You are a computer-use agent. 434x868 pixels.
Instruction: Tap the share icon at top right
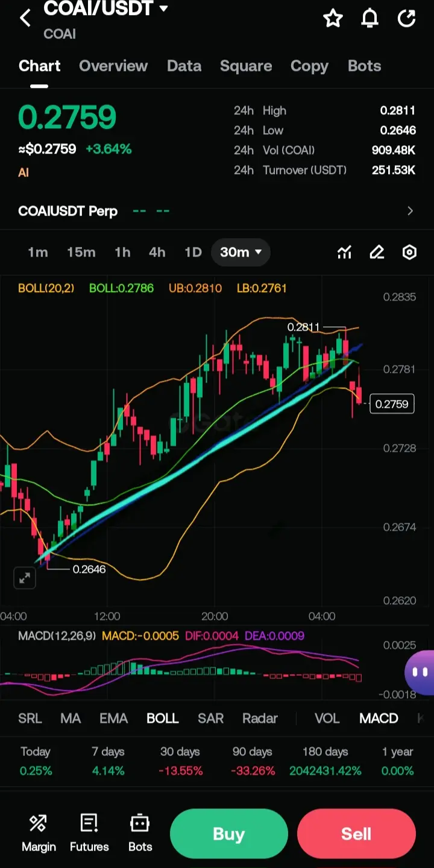click(x=407, y=18)
